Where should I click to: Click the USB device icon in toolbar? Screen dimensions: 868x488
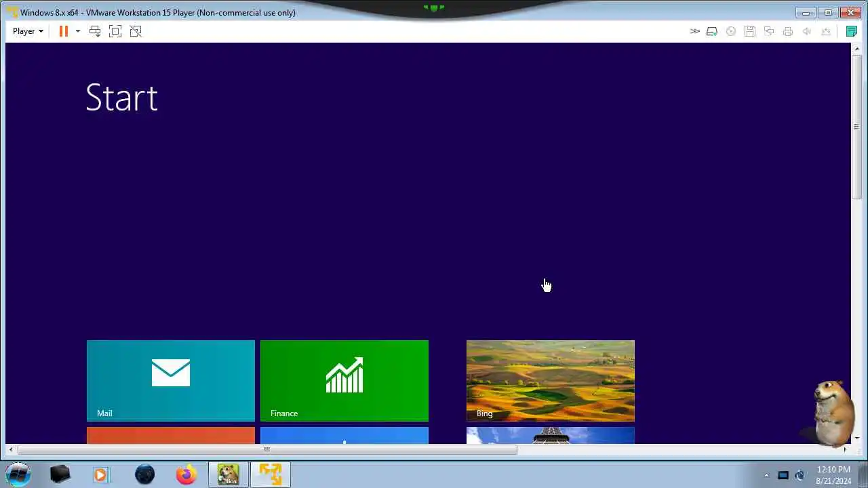(826, 31)
